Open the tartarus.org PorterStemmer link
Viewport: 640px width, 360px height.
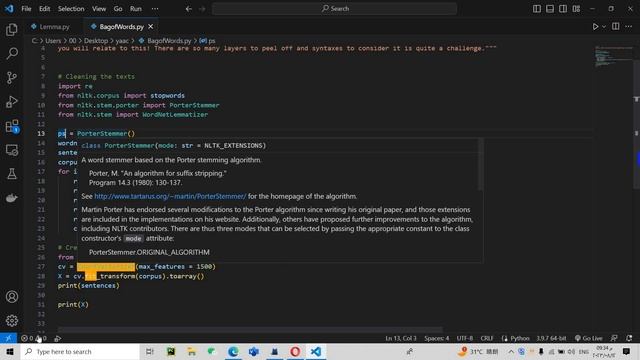pos(170,196)
